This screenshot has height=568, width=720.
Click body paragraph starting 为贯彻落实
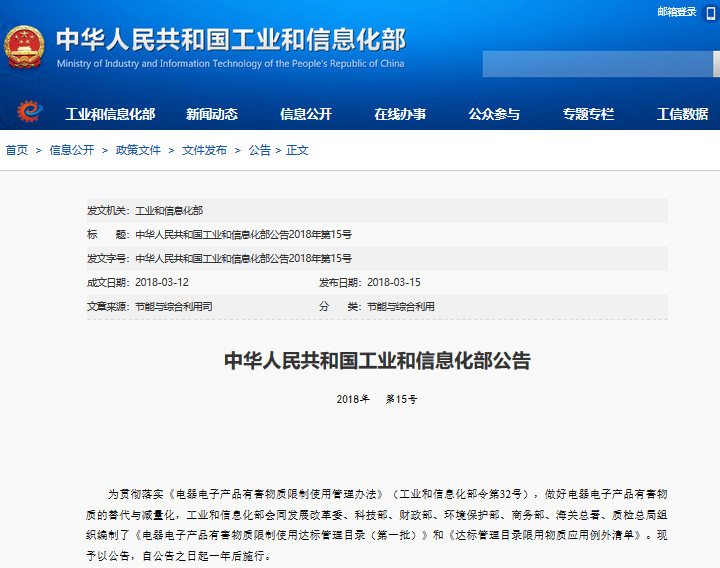(377, 525)
